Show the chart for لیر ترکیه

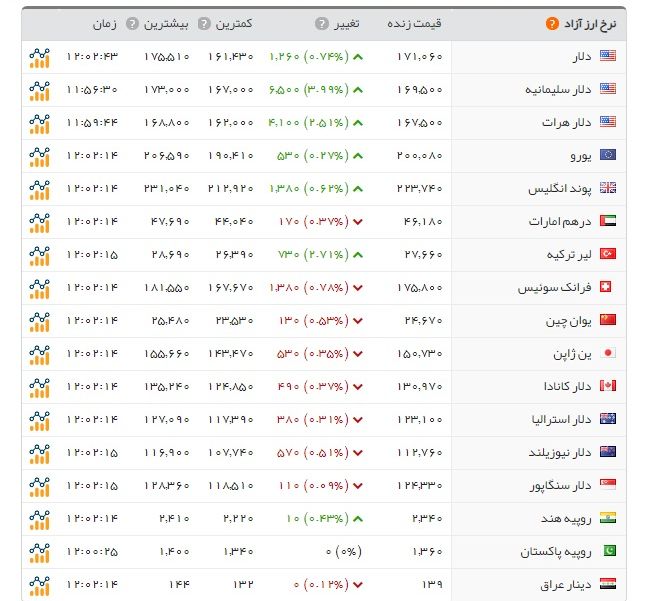39,255
